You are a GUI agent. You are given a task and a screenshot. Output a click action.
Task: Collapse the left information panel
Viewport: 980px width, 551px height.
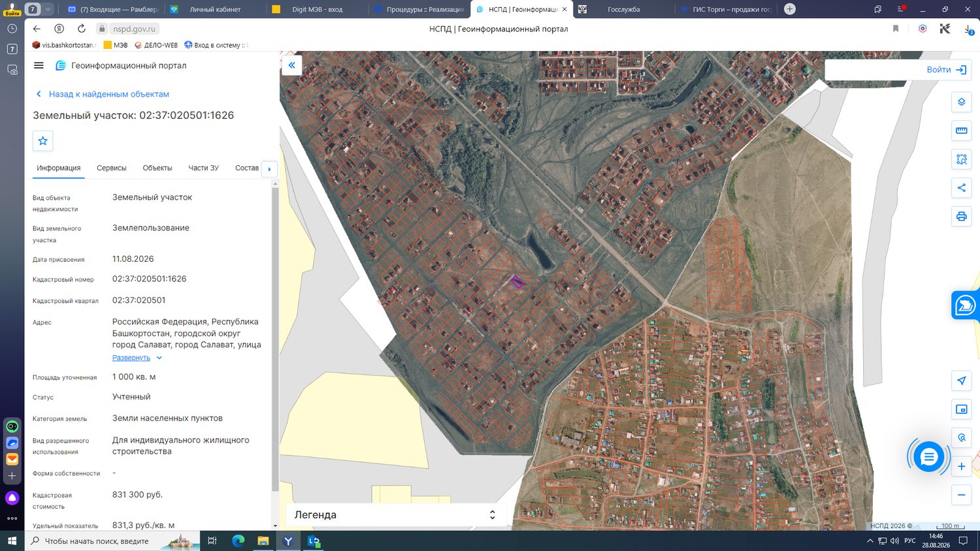click(291, 65)
